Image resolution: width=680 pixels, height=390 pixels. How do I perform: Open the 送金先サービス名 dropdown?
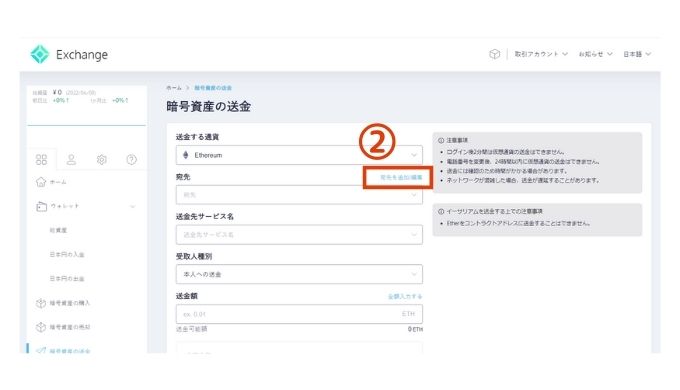pyautogui.click(x=299, y=235)
